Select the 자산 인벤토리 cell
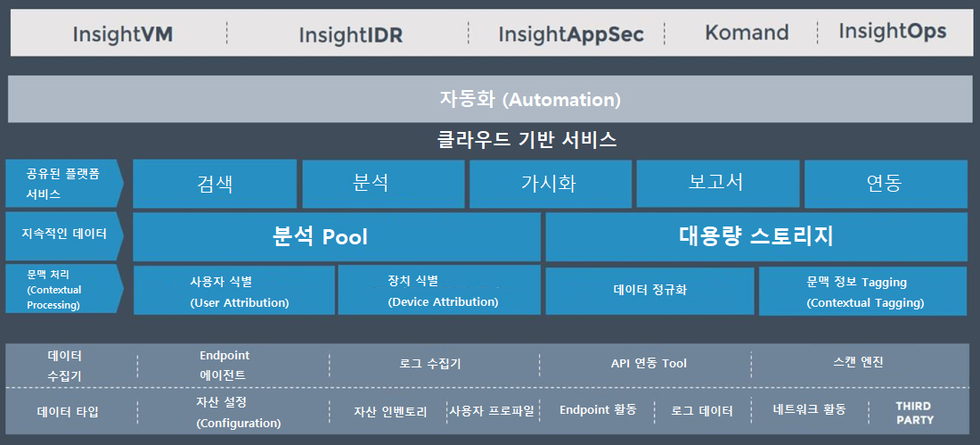 (390, 412)
